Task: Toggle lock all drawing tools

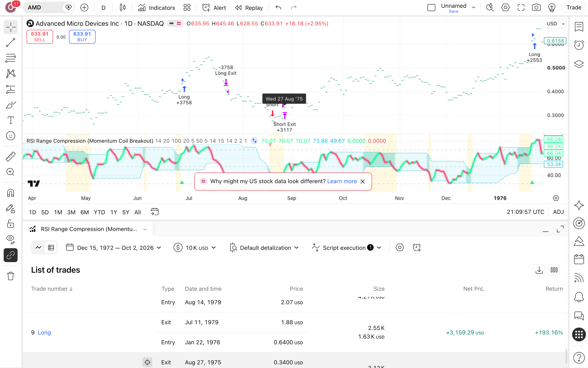Action: coord(10,224)
